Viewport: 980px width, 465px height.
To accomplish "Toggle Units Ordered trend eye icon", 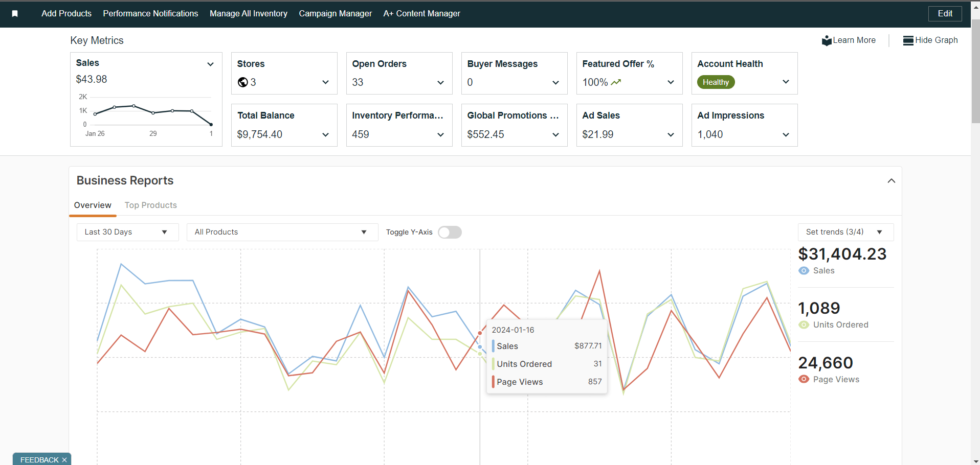I will click(x=804, y=325).
